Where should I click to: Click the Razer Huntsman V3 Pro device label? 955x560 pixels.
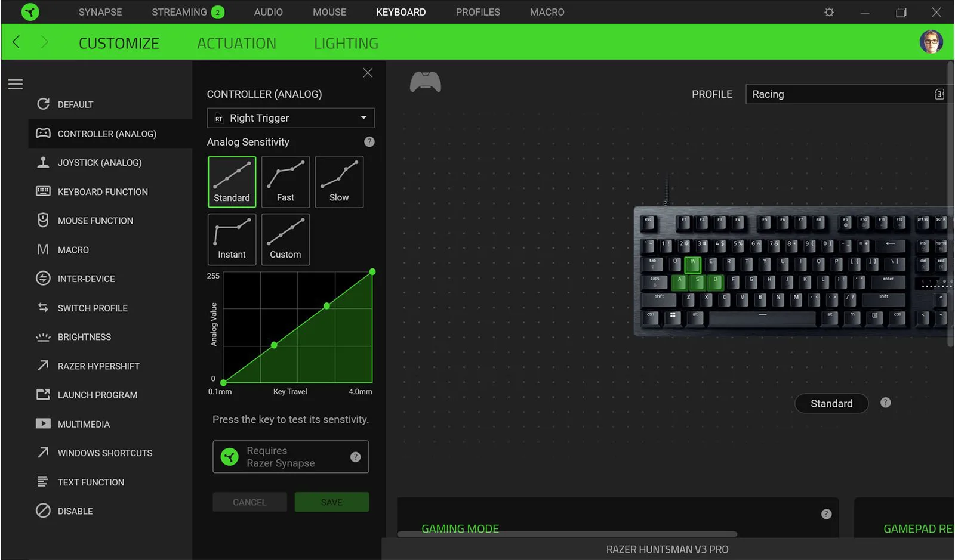pyautogui.click(x=667, y=549)
